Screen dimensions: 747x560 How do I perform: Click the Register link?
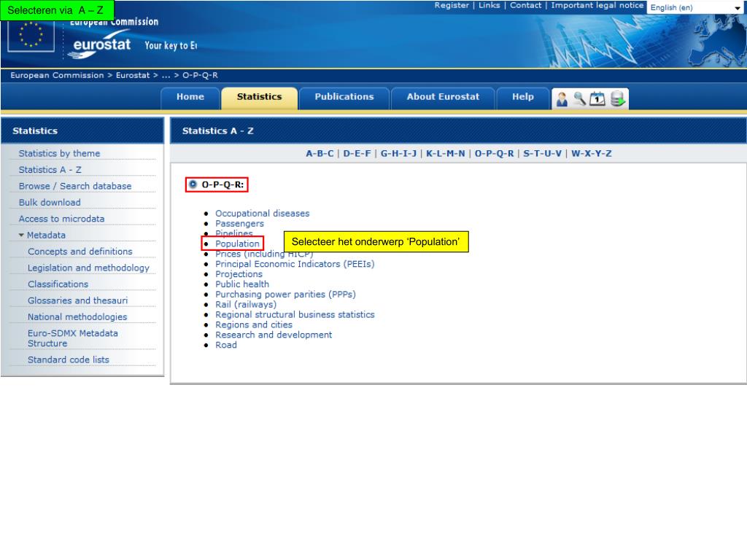click(452, 5)
